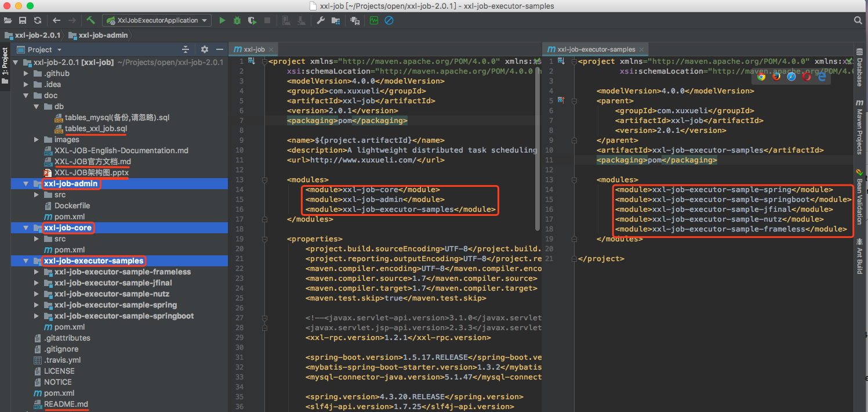Click the parent gutter icon on line 5
The height and width of the screenshot is (412, 868).
point(561,100)
